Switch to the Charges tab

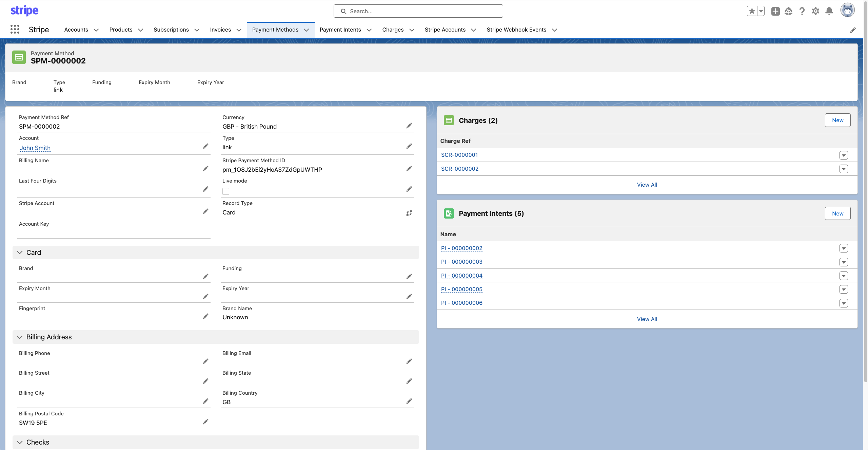[x=393, y=30]
